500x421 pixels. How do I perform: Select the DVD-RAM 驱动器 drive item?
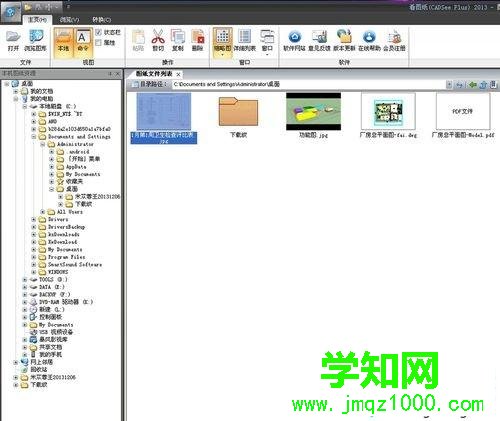pyautogui.click(x=66, y=302)
